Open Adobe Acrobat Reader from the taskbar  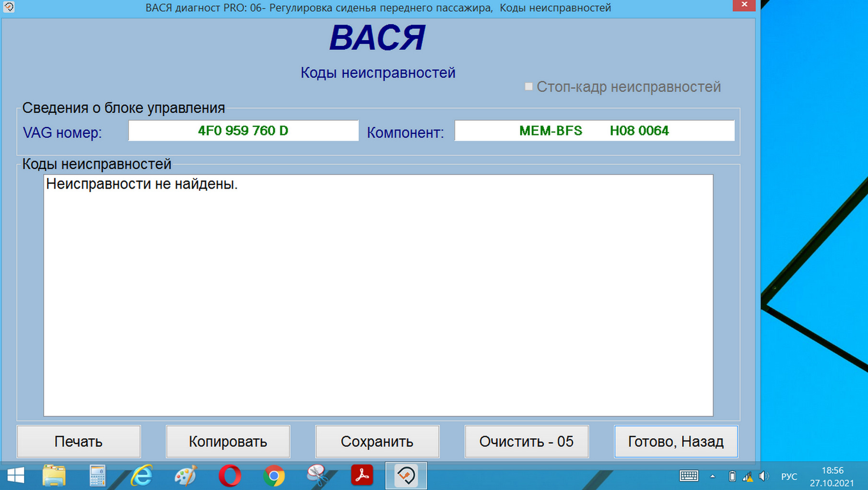click(362, 476)
